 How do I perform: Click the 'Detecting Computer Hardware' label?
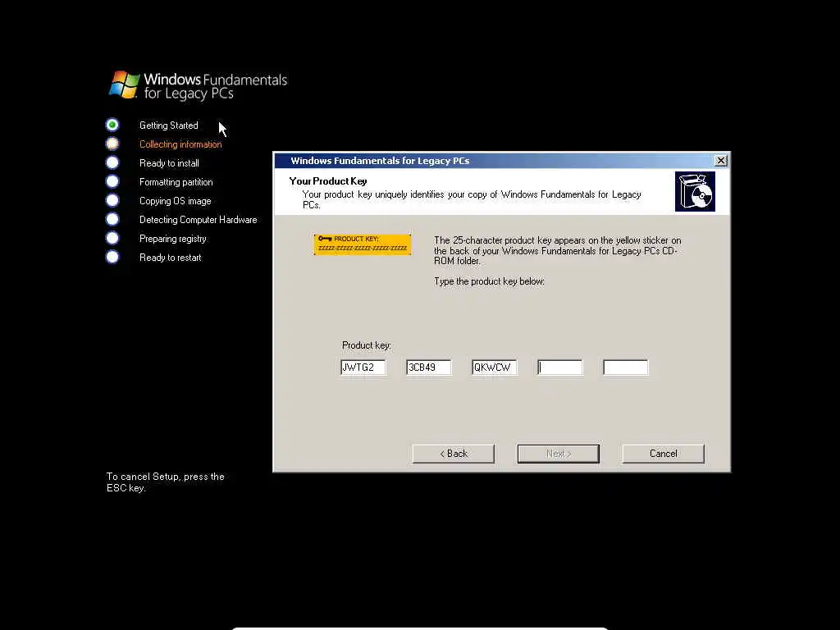199,220
